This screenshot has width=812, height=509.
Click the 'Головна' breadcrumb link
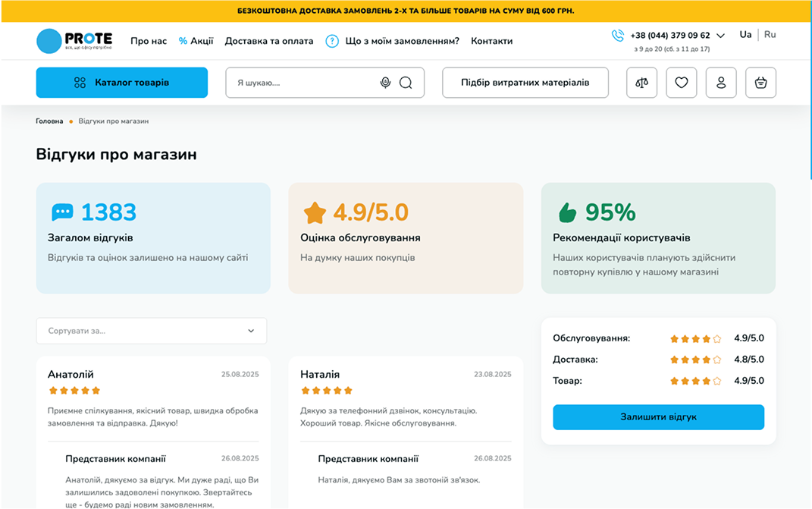pos(49,121)
